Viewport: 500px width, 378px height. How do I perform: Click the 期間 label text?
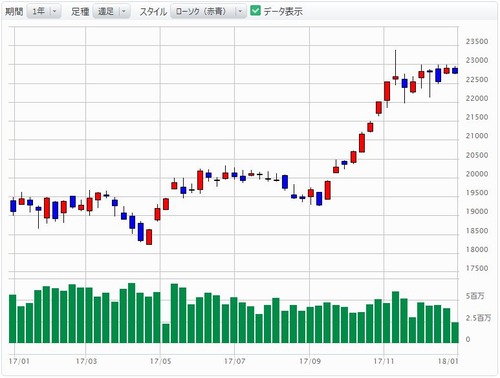click(14, 12)
